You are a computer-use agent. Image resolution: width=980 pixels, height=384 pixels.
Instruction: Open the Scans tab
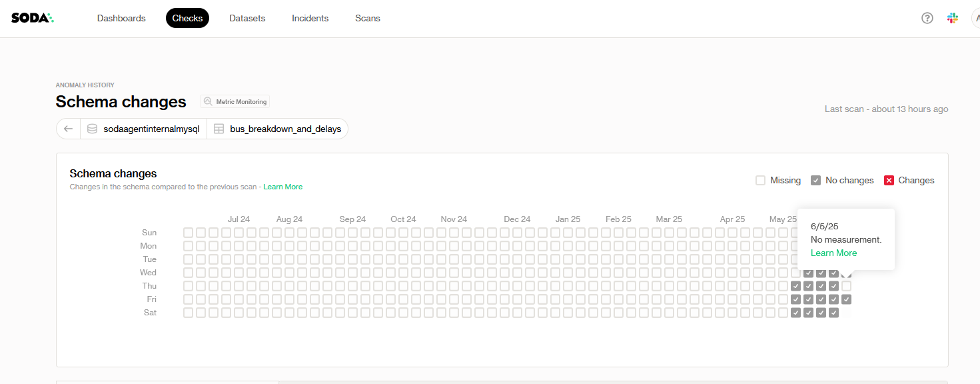click(368, 18)
